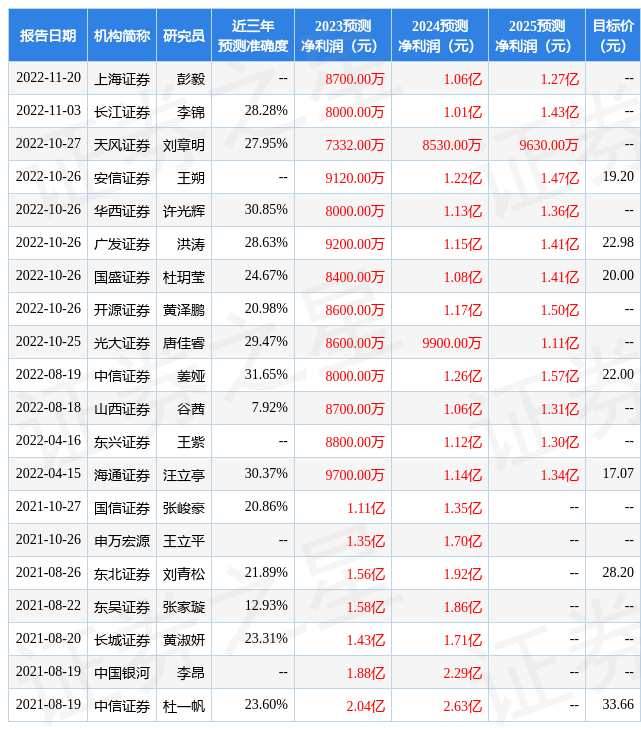Screen dimensions: 641x730
Task: Select researcher 刘章明 in the table
Action: click(x=184, y=145)
